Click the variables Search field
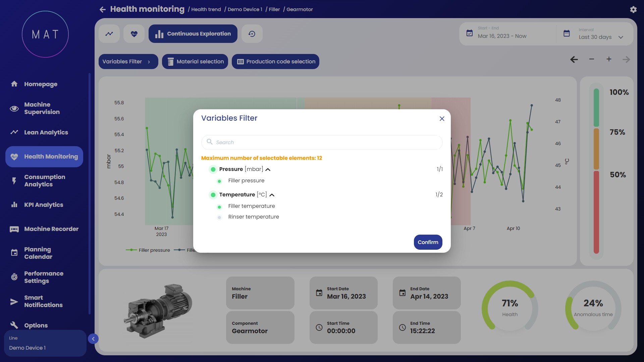Image resolution: width=644 pixels, height=362 pixels. (322, 142)
